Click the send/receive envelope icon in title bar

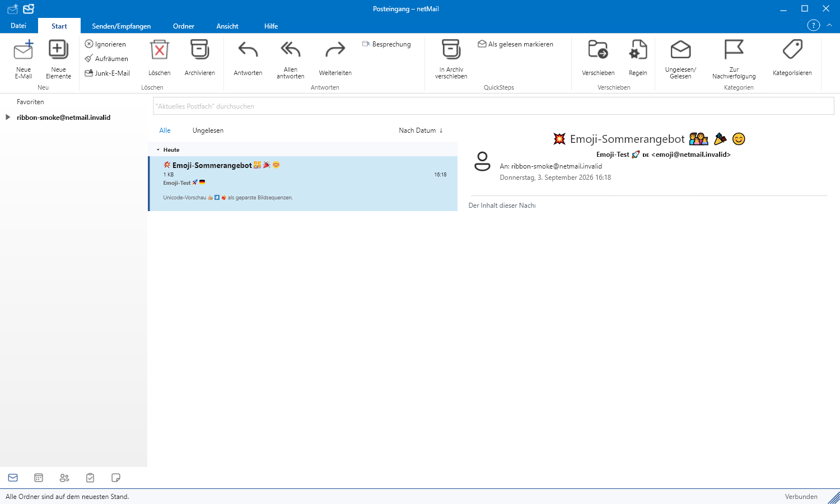(12, 9)
